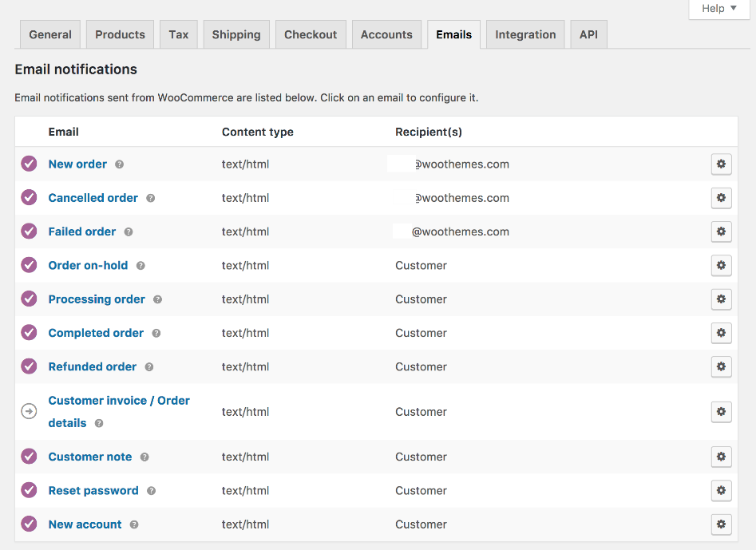Click configure gear for Processing order
Viewport: 756px width, 550px height.
pyautogui.click(x=721, y=299)
